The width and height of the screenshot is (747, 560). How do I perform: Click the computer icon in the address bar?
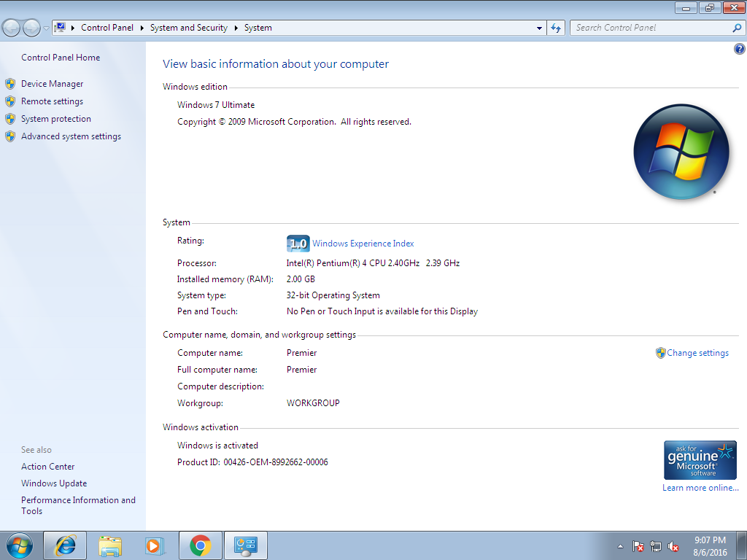(60, 28)
